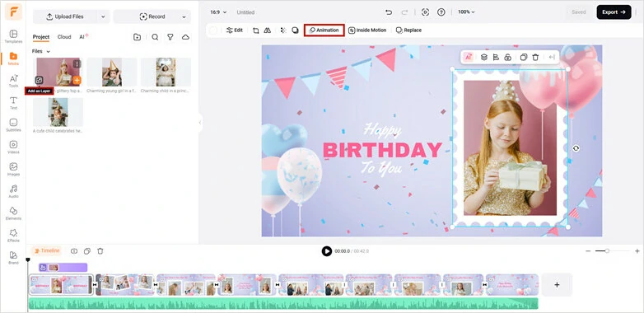Screen dimensions: 644x313
Task: Split the scene on timeline
Action: (74, 251)
